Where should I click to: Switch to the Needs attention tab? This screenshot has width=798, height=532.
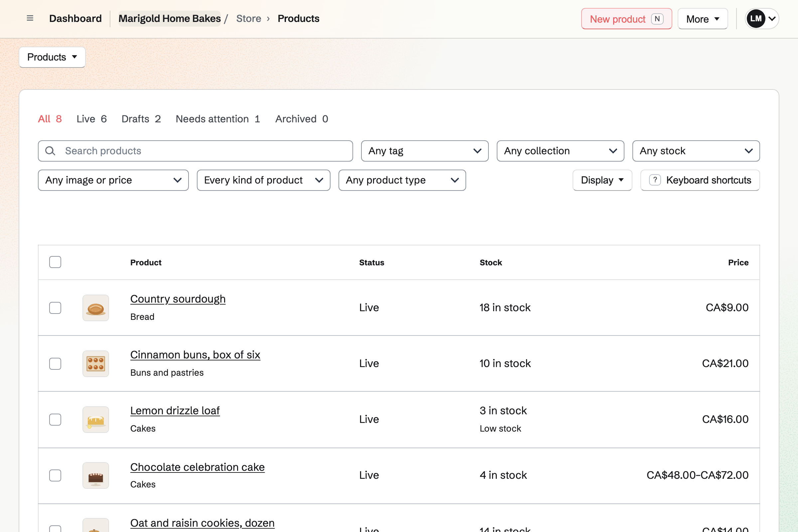coord(218,119)
